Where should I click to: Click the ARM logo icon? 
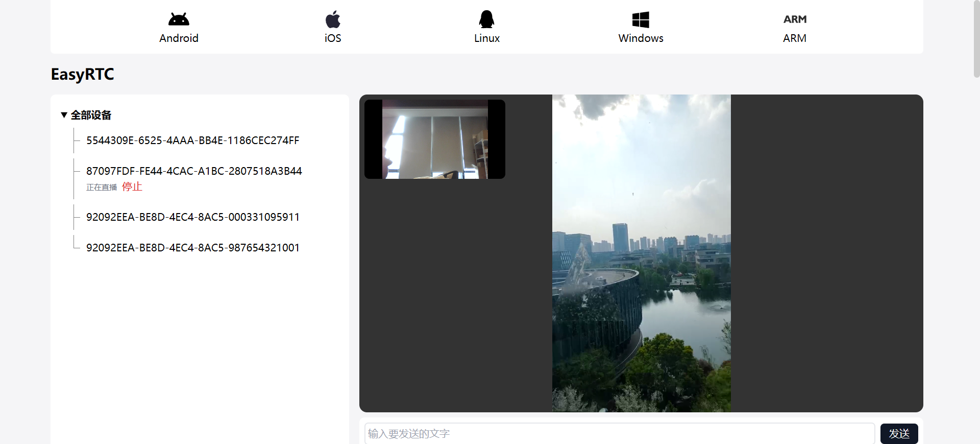[795, 19]
